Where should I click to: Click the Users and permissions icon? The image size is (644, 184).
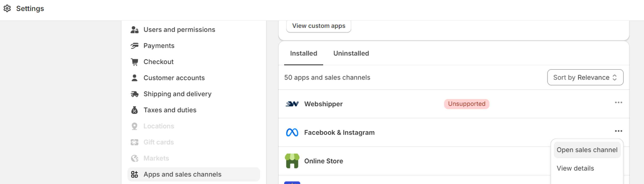pyautogui.click(x=135, y=30)
